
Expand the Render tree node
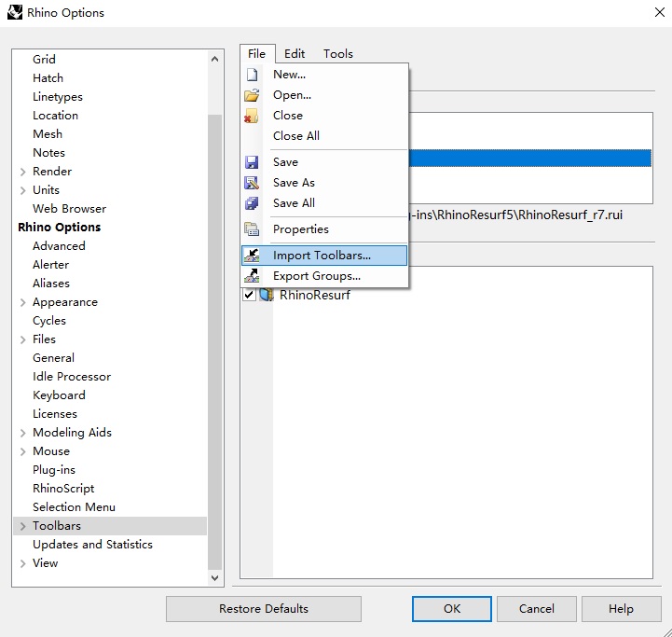point(22,172)
